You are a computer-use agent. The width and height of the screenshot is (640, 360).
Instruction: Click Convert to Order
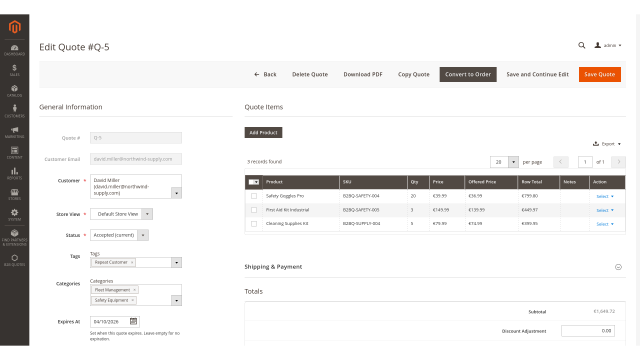[468, 75]
